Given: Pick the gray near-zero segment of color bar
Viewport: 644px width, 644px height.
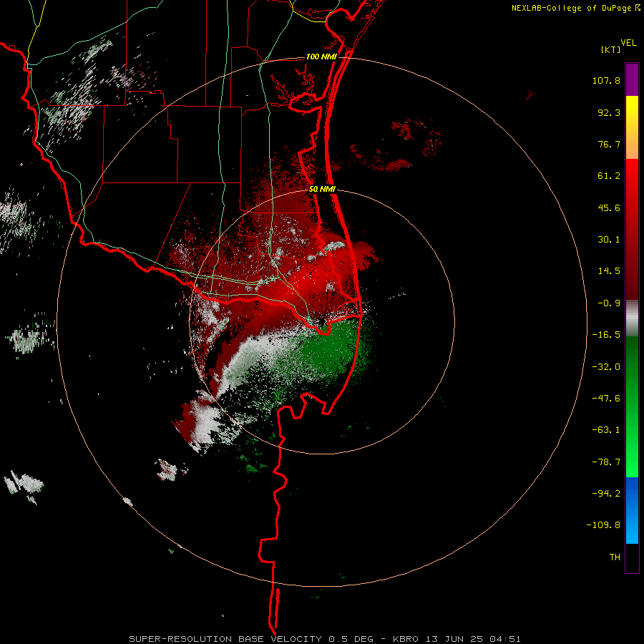Looking at the screenshot, I should (632, 318).
